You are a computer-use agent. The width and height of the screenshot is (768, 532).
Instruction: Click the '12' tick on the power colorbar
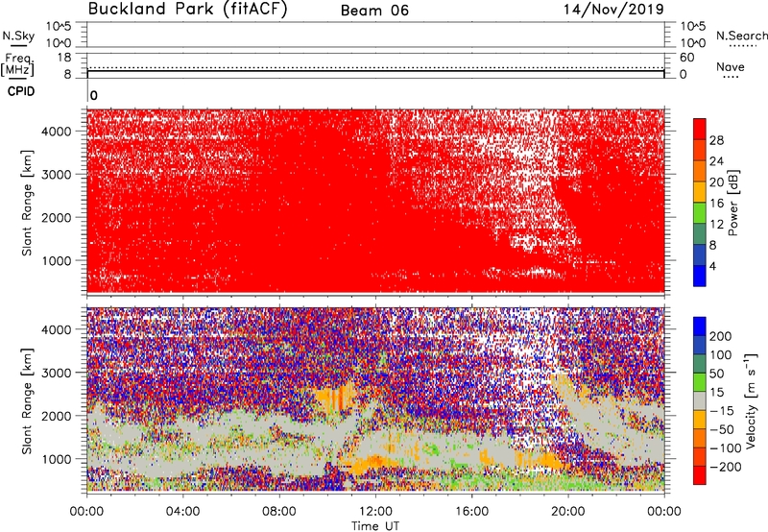point(716,224)
